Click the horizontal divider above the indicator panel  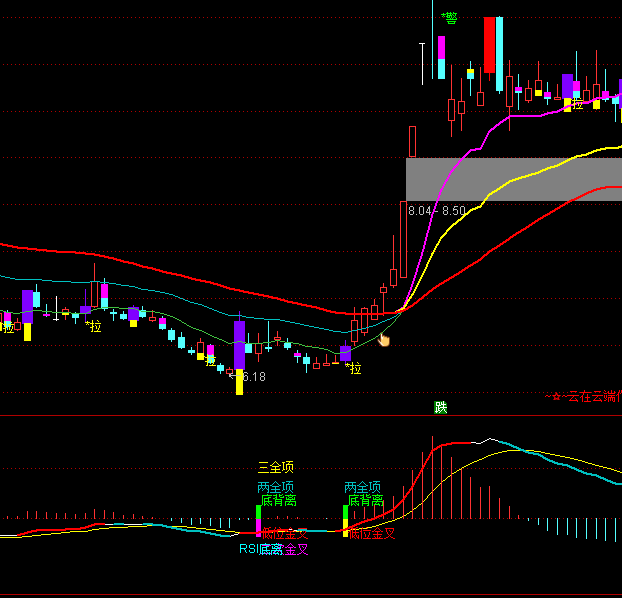tap(311, 416)
